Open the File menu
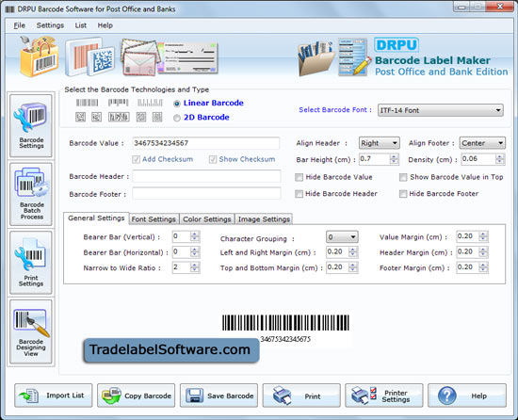This screenshot has height=420, width=518. pyautogui.click(x=19, y=25)
